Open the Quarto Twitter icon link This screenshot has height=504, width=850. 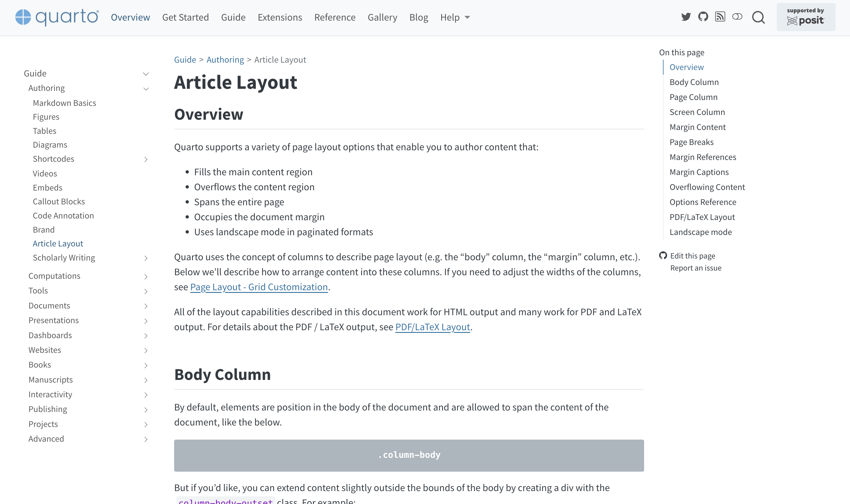click(686, 17)
